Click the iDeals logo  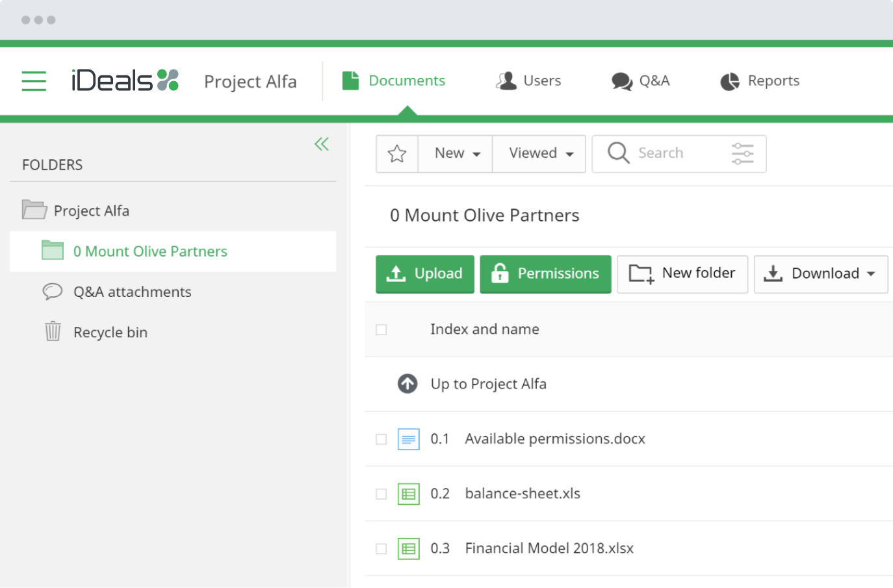125,81
